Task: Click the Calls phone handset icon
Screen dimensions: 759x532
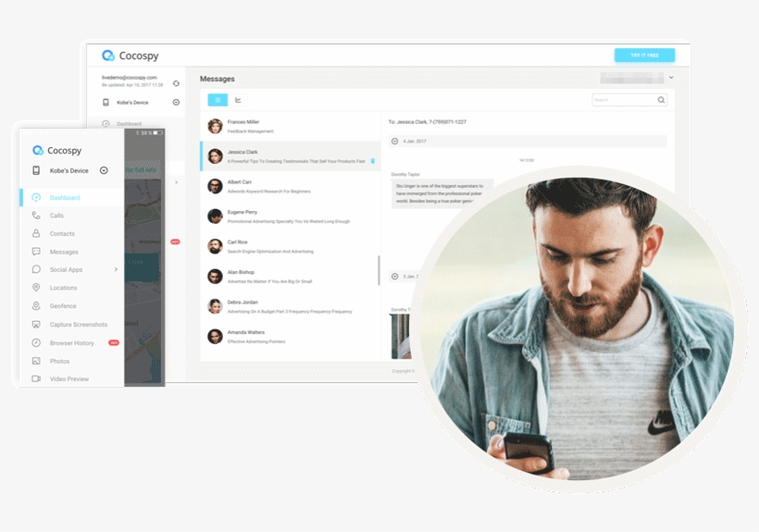Action: (x=36, y=216)
